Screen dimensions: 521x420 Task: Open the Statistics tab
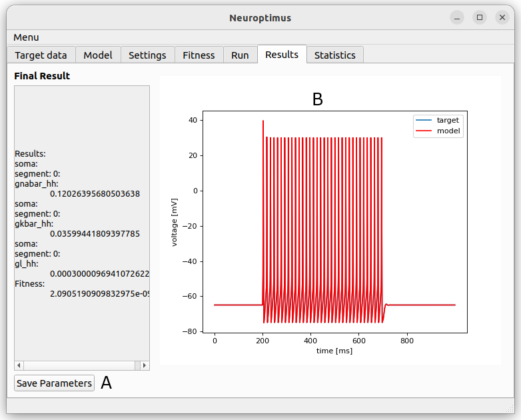click(x=335, y=55)
